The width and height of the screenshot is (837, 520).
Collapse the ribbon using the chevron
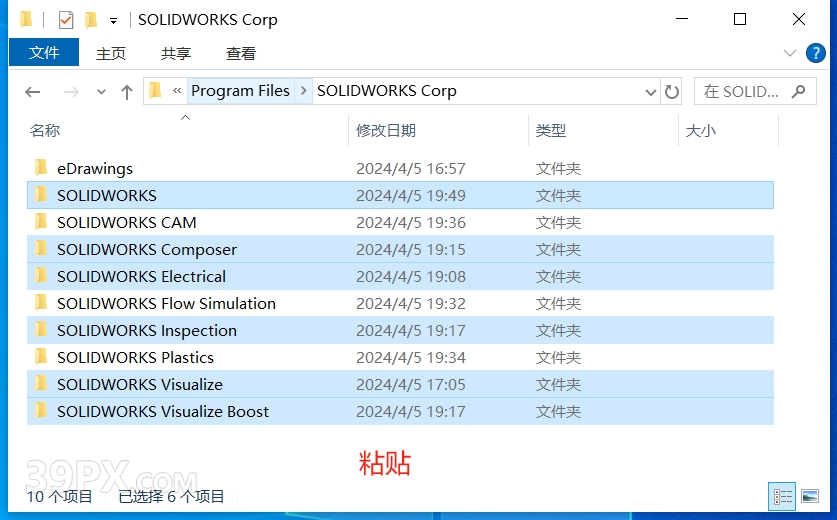coord(790,53)
